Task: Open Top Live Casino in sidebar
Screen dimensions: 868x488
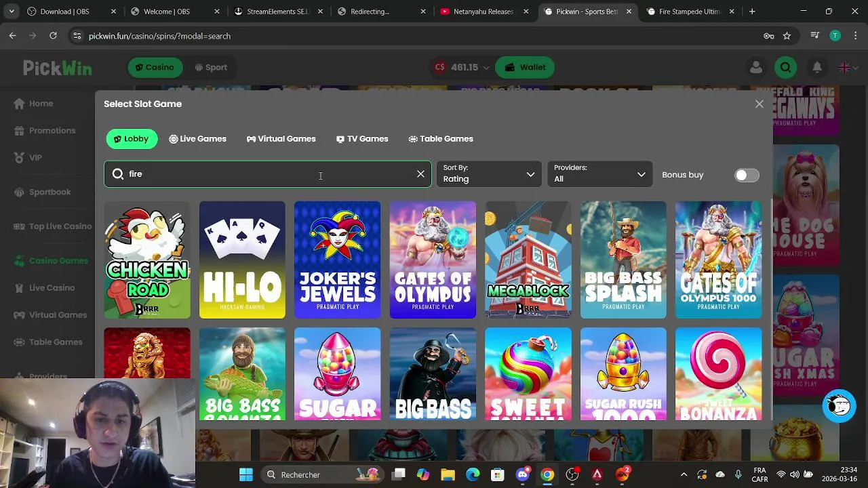Action: click(52, 226)
